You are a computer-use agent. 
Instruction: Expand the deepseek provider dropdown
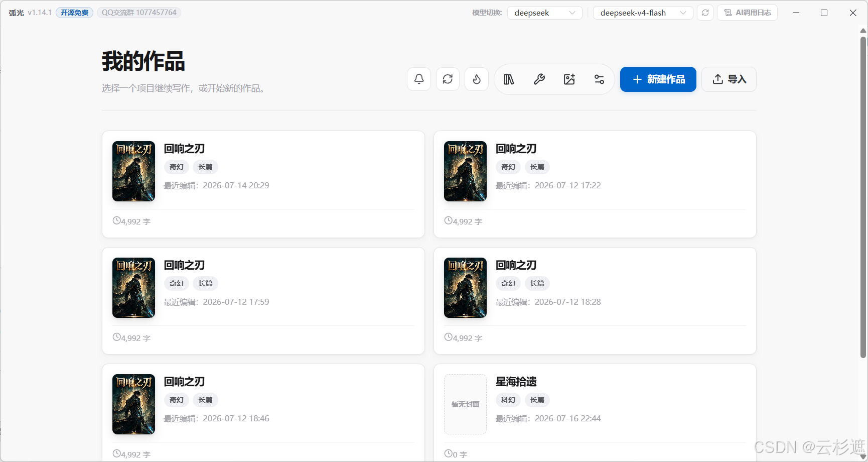click(x=545, y=13)
